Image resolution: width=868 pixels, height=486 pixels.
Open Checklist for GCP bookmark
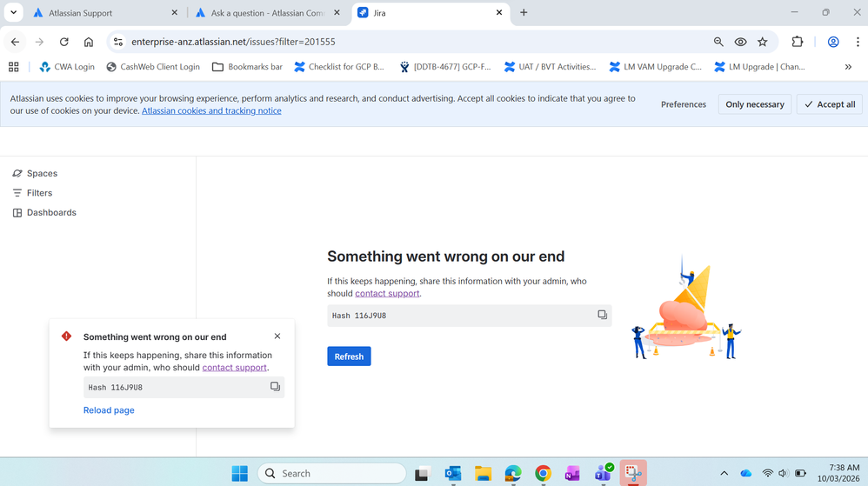[x=339, y=67]
